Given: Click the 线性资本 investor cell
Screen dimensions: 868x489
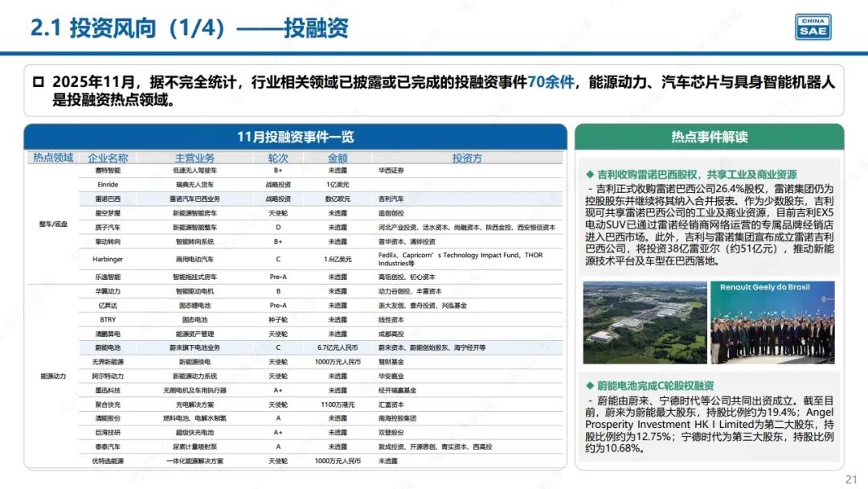Looking at the screenshot, I should [x=391, y=319].
